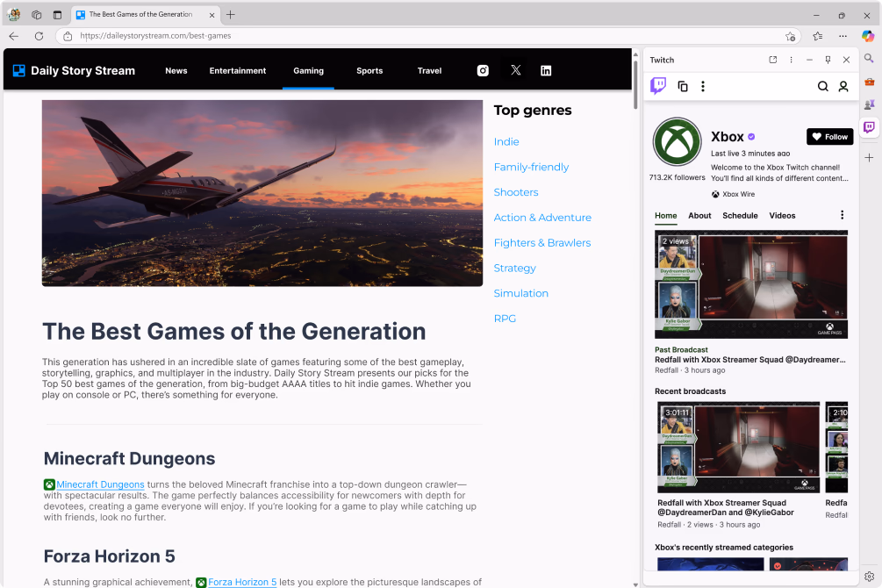
Task: Select the Gaming navigation item
Action: click(308, 70)
